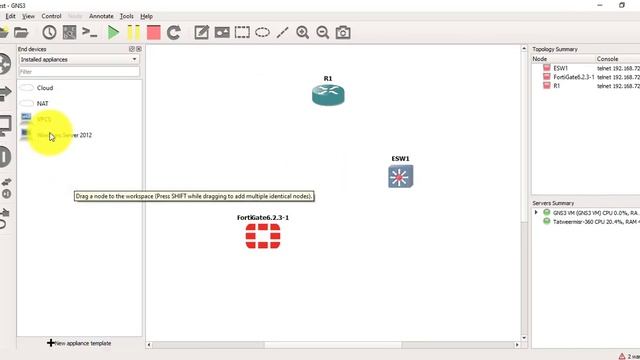The width and height of the screenshot is (640, 360).
Task: Insert a picture icon in toolbar
Action: [222, 32]
